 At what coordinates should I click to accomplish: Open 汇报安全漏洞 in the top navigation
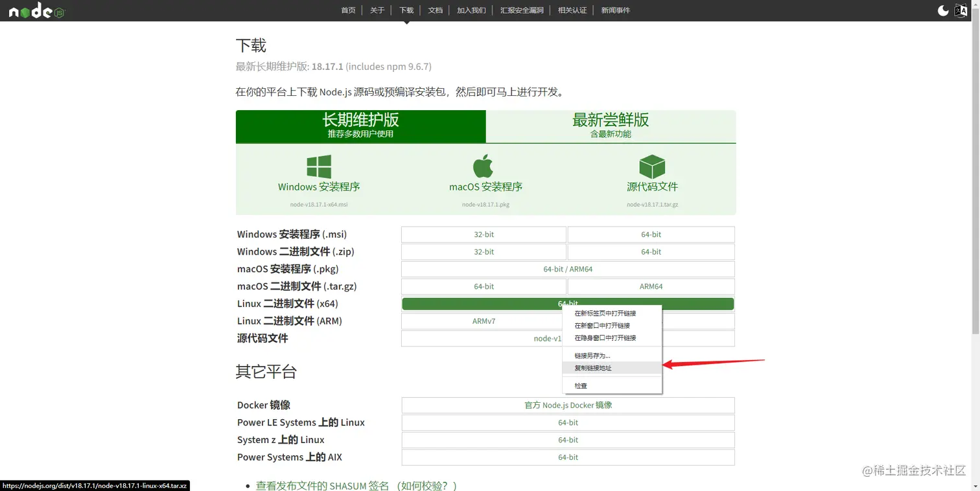522,10
